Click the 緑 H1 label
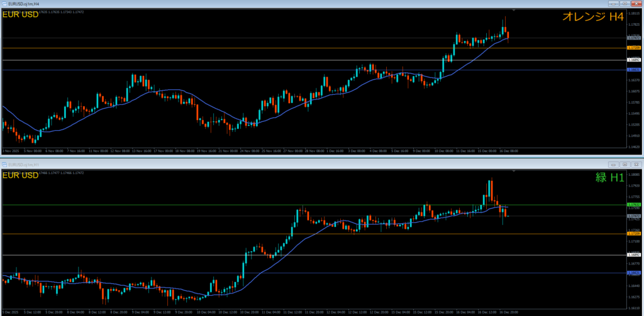 [609, 178]
